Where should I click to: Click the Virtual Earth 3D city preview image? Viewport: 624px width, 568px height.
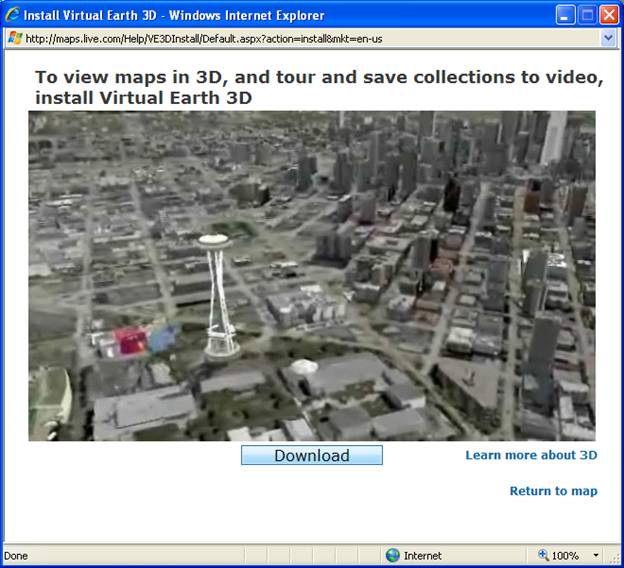point(312,275)
